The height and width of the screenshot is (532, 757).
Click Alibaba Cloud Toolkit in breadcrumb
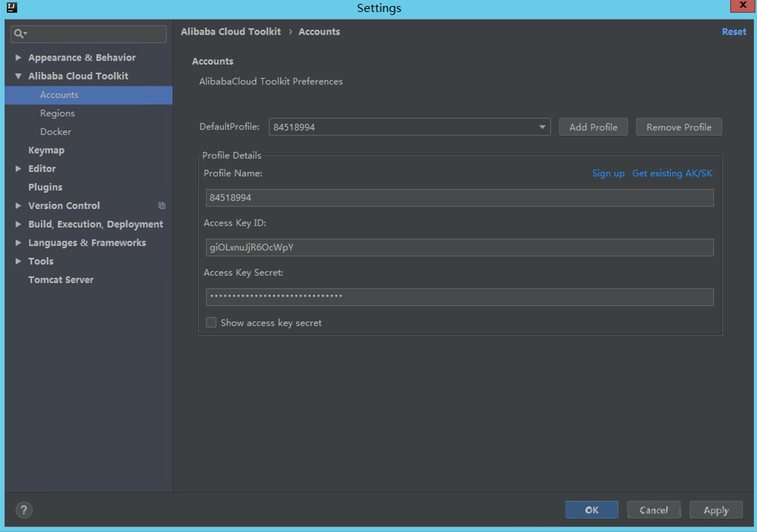click(231, 32)
